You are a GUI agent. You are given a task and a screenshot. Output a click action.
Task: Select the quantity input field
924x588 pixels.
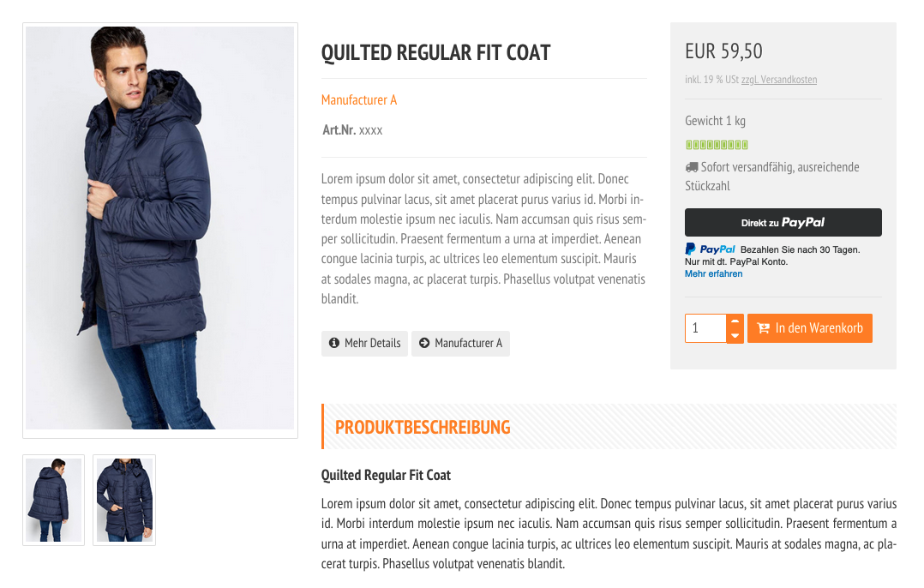click(705, 328)
